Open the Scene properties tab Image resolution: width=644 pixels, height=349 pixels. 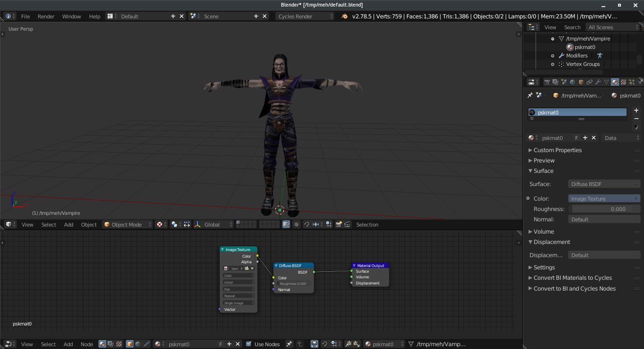[x=564, y=82]
